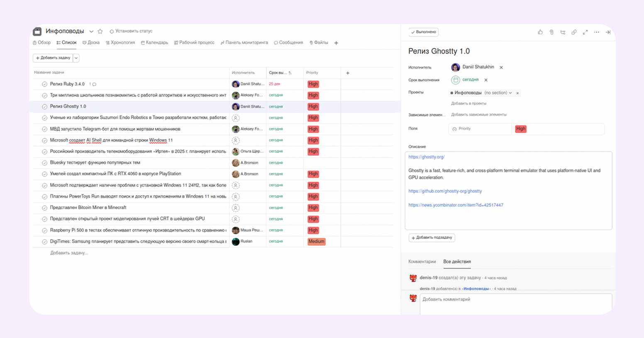Mark the Релиз Ruby 3.4.0 task complete
644x338 pixels.
pyautogui.click(x=44, y=84)
